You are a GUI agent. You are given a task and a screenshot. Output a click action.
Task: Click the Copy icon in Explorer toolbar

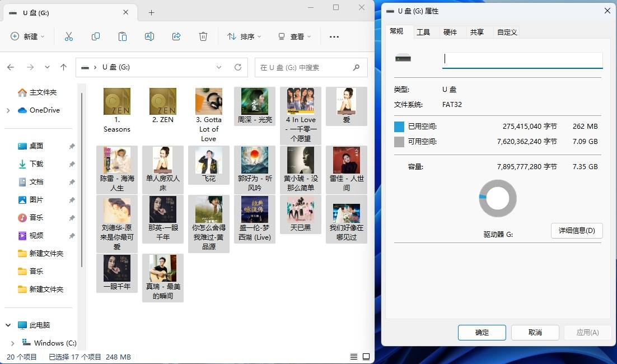tap(96, 36)
